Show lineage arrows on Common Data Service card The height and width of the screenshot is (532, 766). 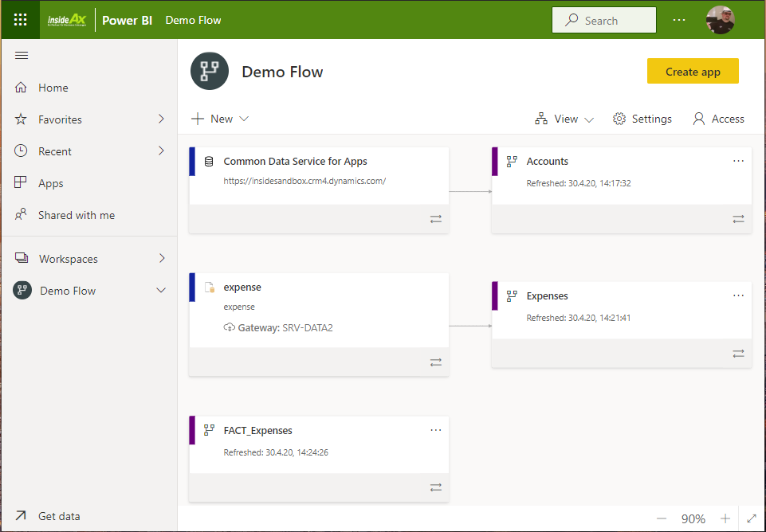[436, 219]
